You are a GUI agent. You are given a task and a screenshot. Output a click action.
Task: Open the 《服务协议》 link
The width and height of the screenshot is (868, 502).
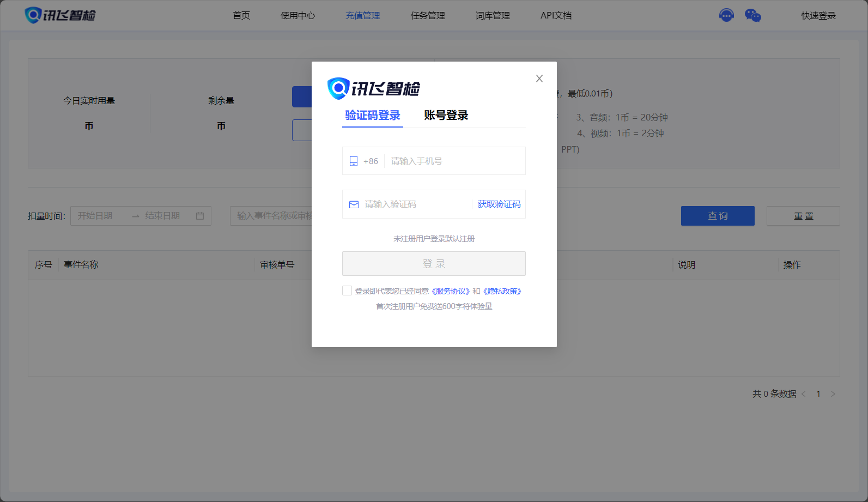click(451, 291)
